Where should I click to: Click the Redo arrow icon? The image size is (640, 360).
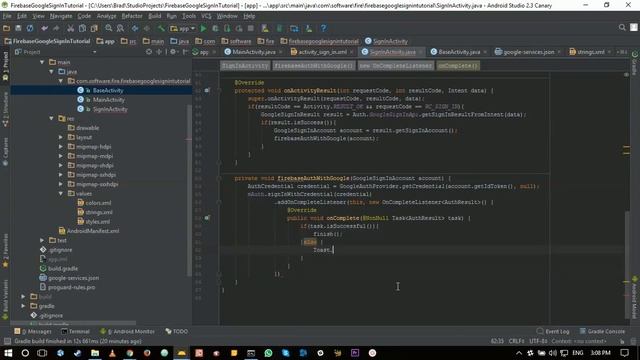[56, 28]
